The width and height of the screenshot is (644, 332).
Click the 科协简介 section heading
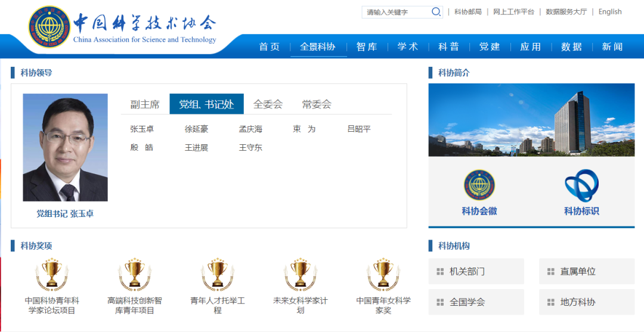click(x=454, y=73)
